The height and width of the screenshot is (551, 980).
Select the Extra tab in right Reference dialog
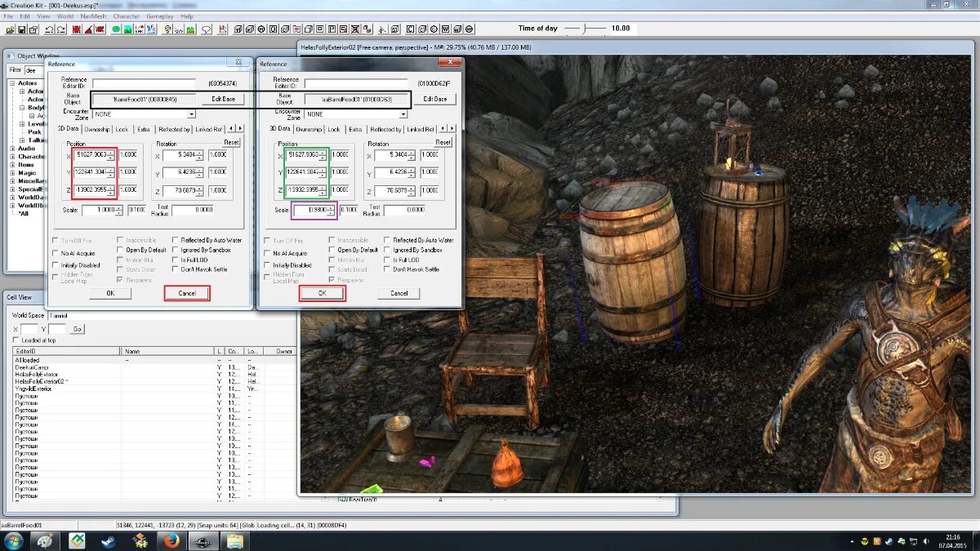(355, 129)
